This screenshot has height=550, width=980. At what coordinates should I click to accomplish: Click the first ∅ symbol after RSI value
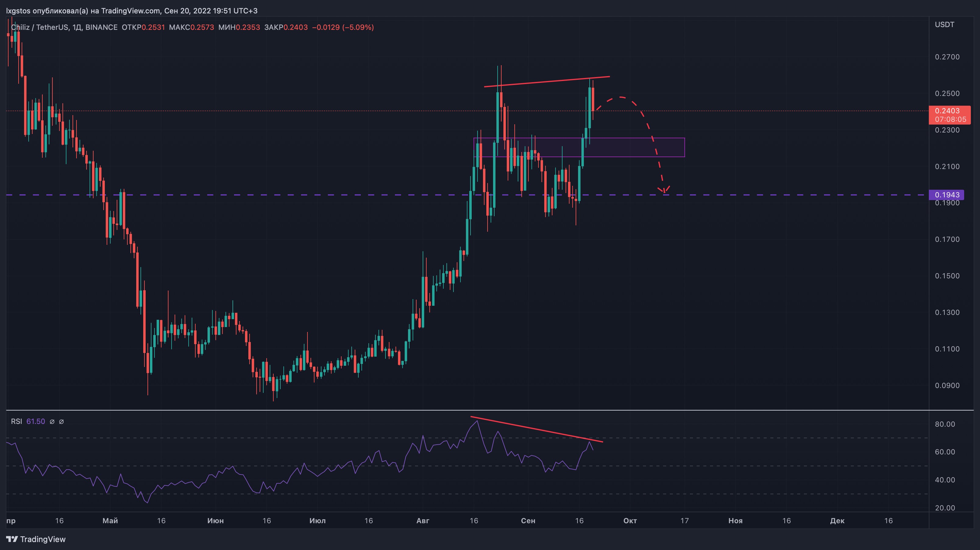[52, 421]
